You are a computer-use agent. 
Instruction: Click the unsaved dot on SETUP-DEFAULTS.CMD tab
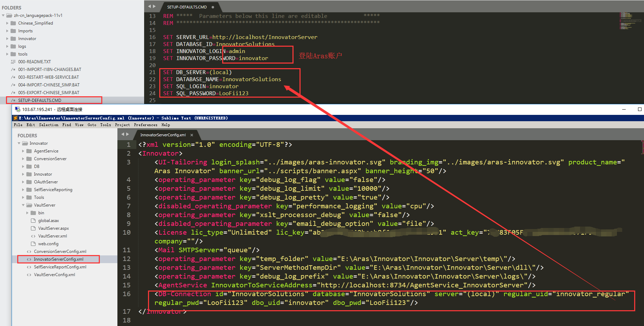(213, 7)
